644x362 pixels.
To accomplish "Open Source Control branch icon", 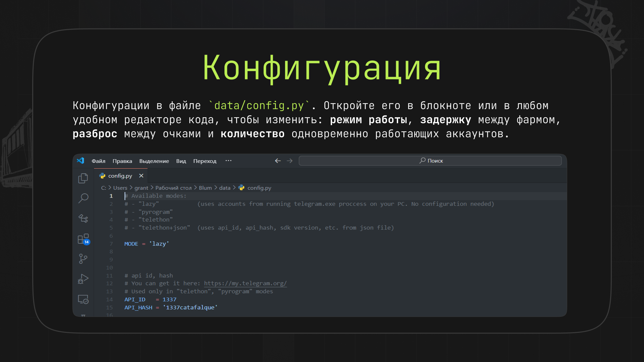I will tap(83, 258).
